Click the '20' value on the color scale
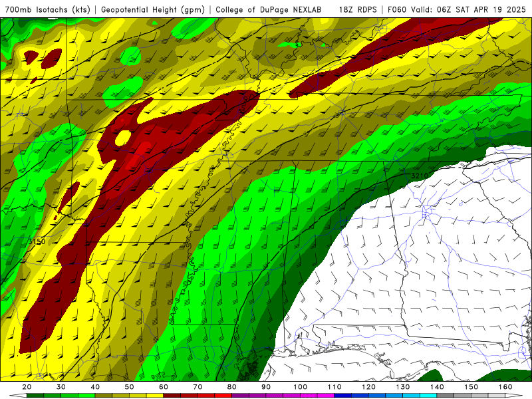 (27, 387)
